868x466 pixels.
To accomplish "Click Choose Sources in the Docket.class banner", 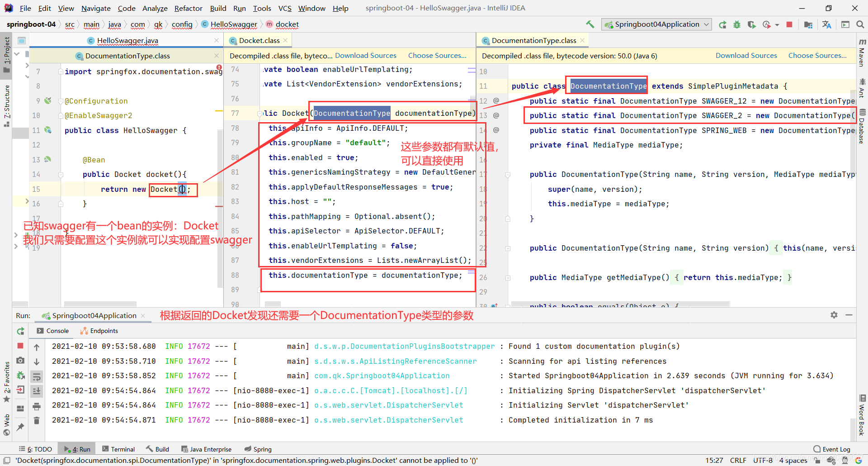I will tap(437, 55).
